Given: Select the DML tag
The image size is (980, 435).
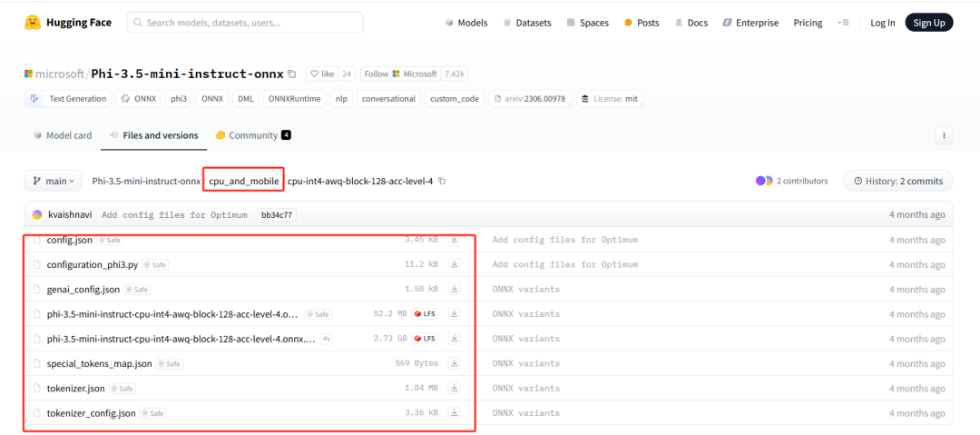Looking at the screenshot, I should click(x=246, y=99).
